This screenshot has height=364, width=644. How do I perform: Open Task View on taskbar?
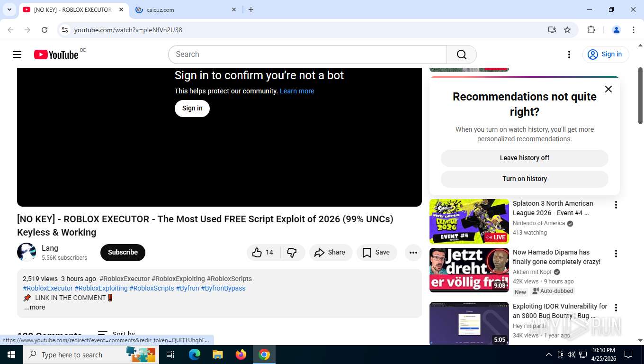point(170,355)
